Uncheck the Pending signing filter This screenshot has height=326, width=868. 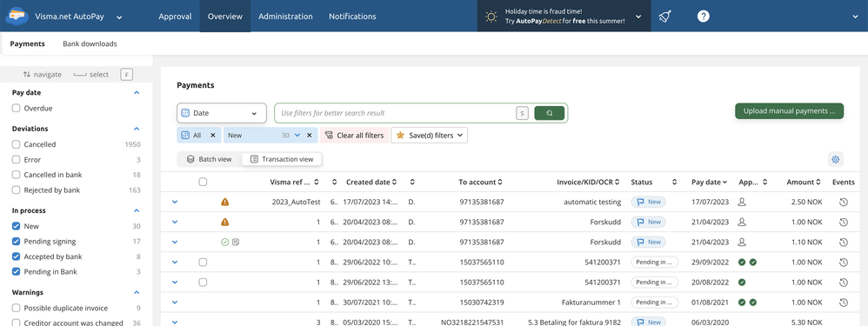pos(16,242)
